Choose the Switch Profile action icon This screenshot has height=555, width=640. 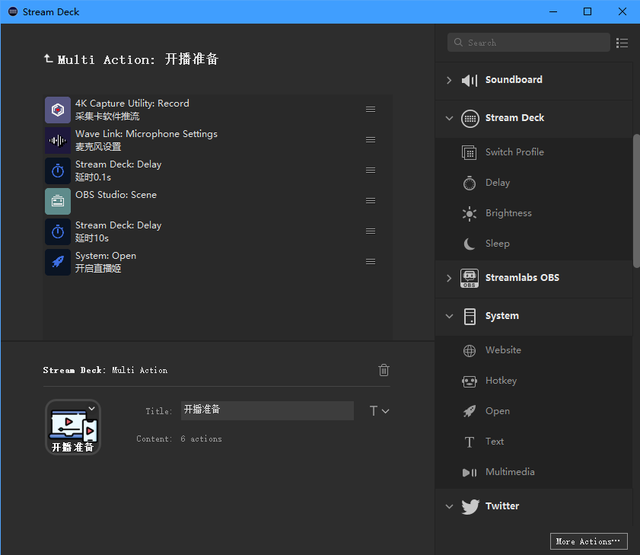469,153
